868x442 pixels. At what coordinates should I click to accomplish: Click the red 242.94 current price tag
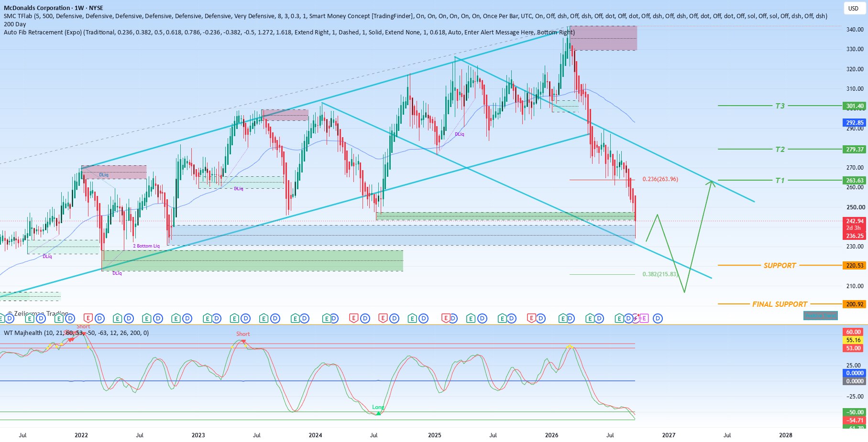(855, 221)
